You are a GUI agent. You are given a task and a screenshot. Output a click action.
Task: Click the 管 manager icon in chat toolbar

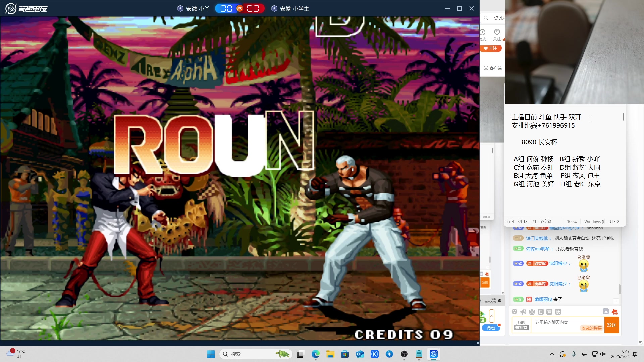[x=549, y=312]
